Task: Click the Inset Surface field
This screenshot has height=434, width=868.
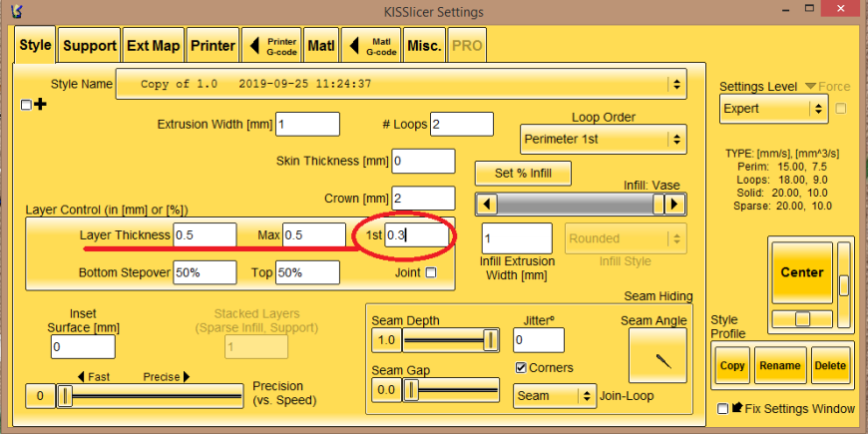Action: pos(83,347)
